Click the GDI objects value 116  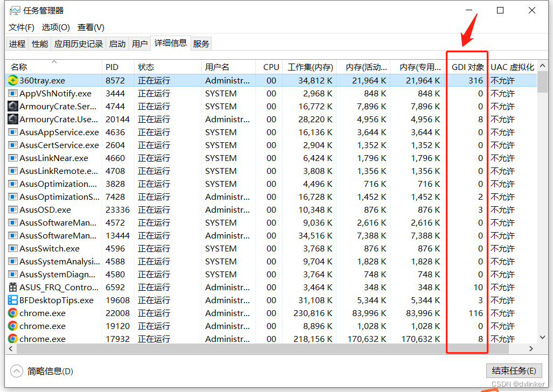point(476,313)
